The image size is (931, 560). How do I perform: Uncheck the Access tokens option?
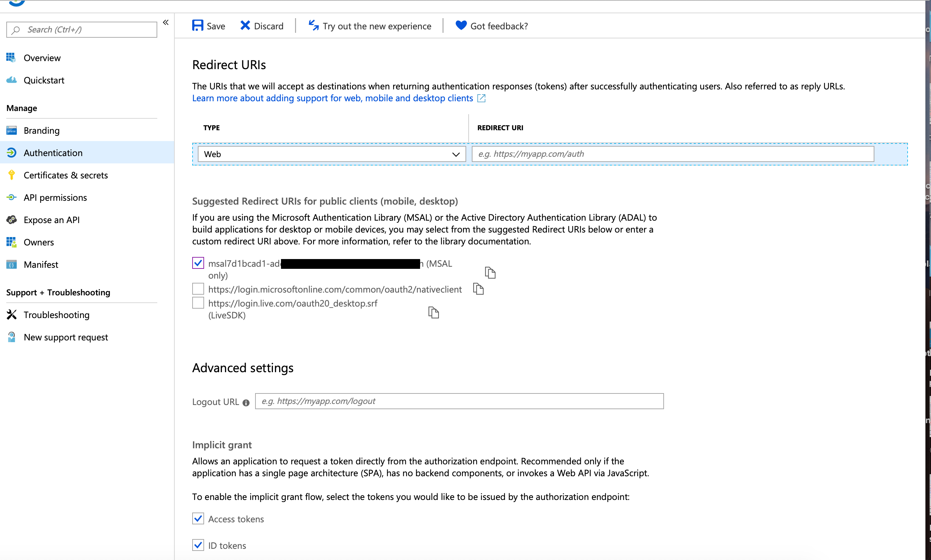point(198,518)
